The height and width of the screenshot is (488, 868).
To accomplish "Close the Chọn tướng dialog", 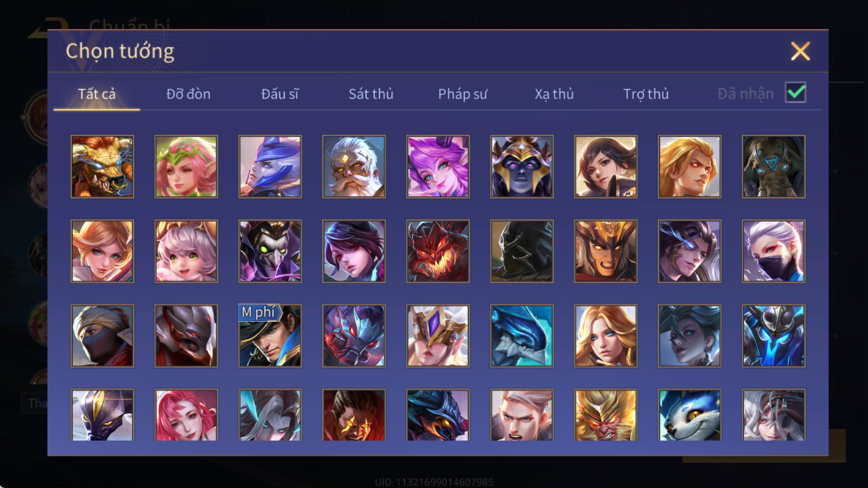I will [x=800, y=51].
